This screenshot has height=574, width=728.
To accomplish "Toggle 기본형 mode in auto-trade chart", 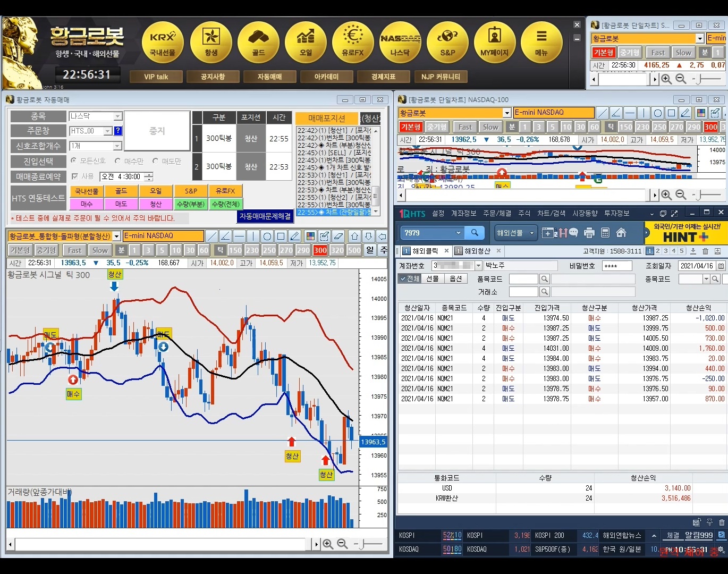I will pyautogui.click(x=20, y=250).
